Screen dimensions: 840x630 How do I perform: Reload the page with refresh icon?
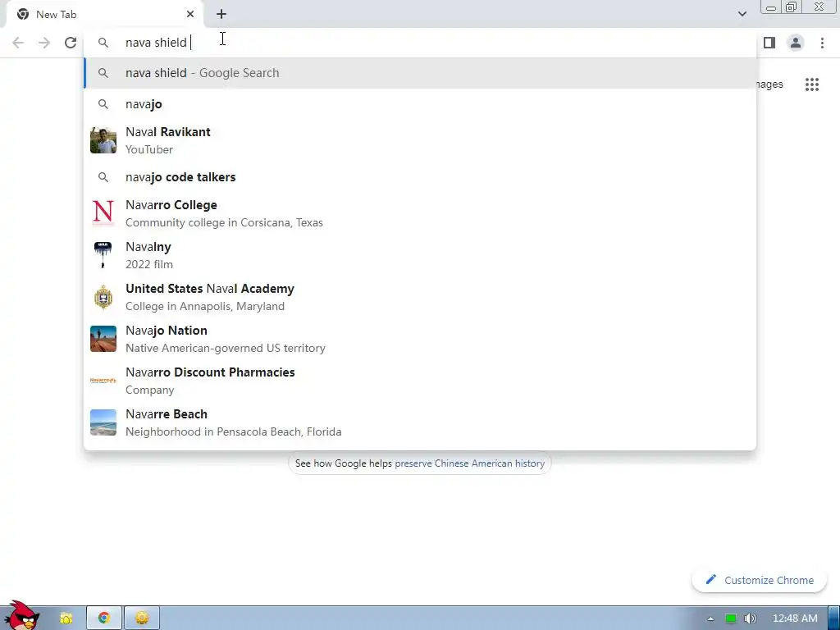click(71, 43)
